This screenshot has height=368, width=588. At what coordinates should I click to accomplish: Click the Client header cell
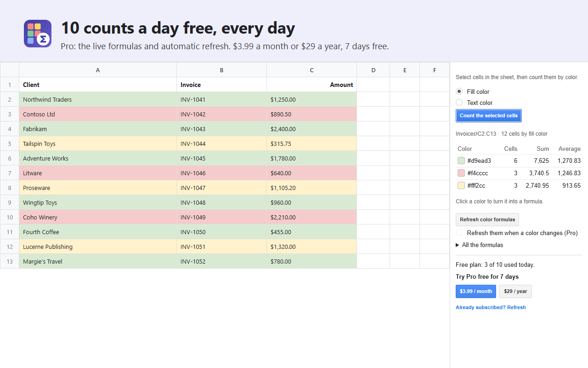point(98,85)
